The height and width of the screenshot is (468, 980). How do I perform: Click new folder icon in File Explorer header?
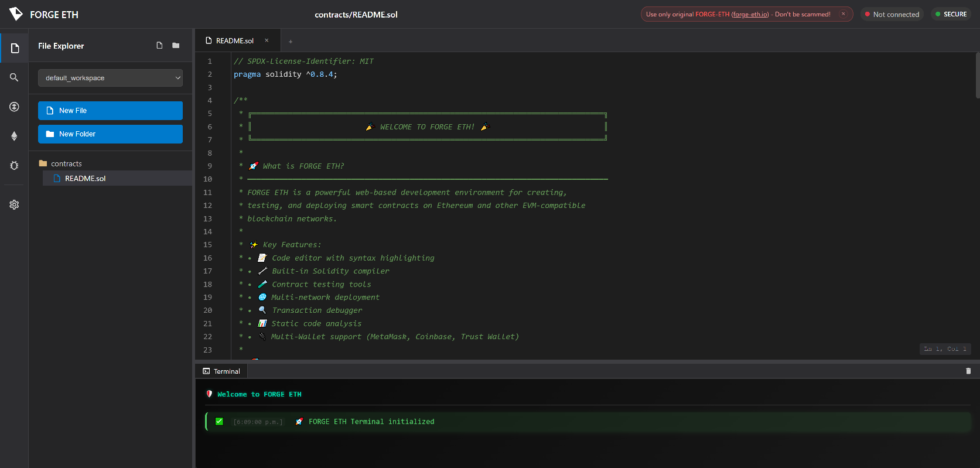pos(176,46)
